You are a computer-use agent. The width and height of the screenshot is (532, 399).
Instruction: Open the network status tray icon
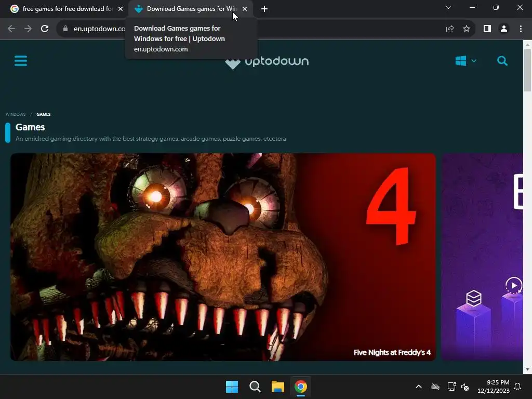tap(451, 387)
